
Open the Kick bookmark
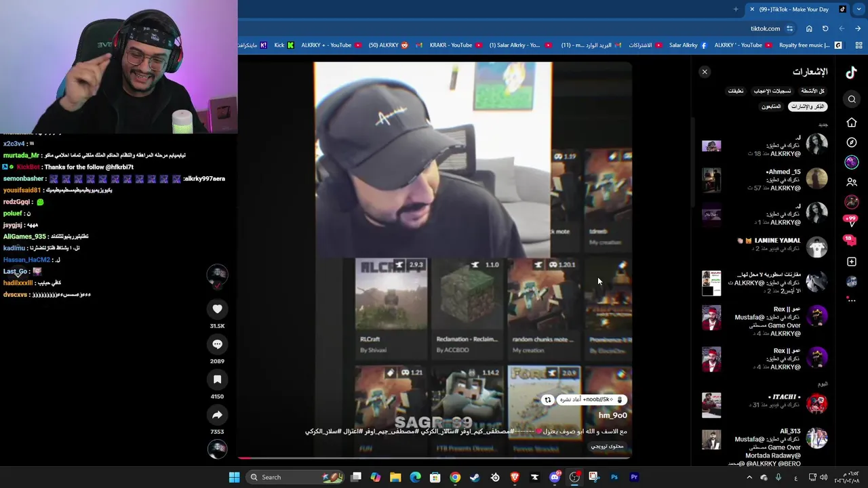click(285, 45)
